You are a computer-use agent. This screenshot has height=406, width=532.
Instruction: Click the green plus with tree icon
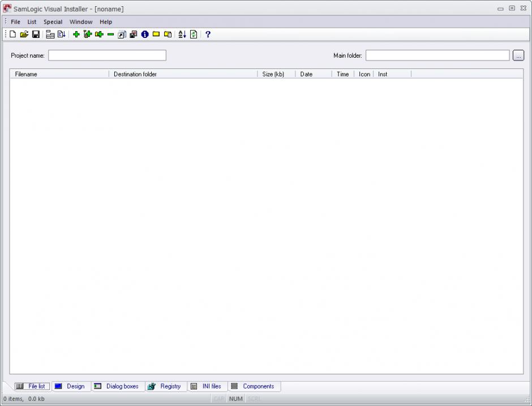click(x=88, y=34)
